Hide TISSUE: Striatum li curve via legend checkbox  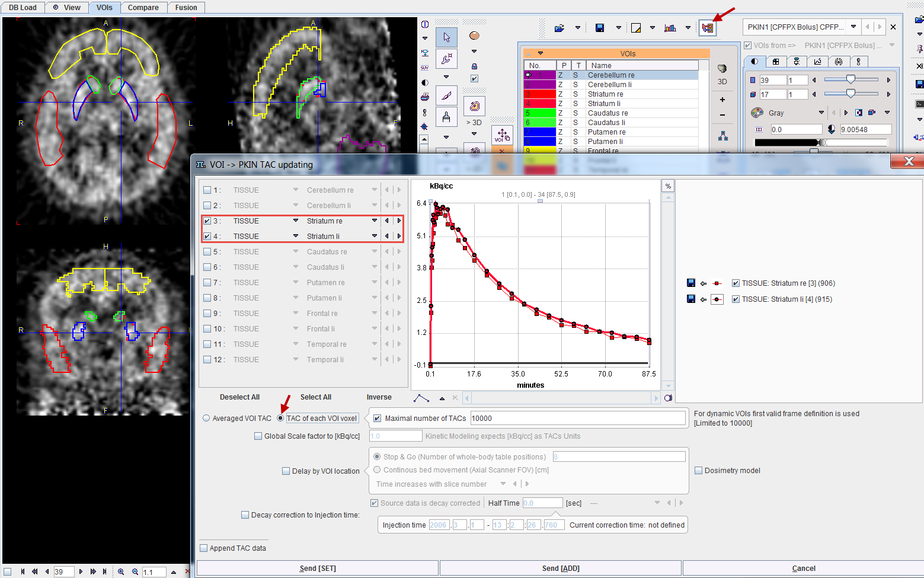pos(736,299)
